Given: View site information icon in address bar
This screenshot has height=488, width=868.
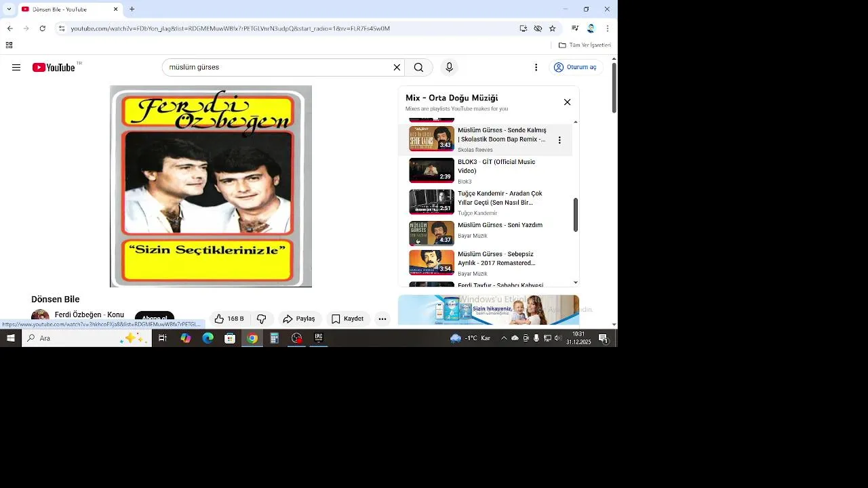Looking at the screenshot, I should [x=62, y=28].
